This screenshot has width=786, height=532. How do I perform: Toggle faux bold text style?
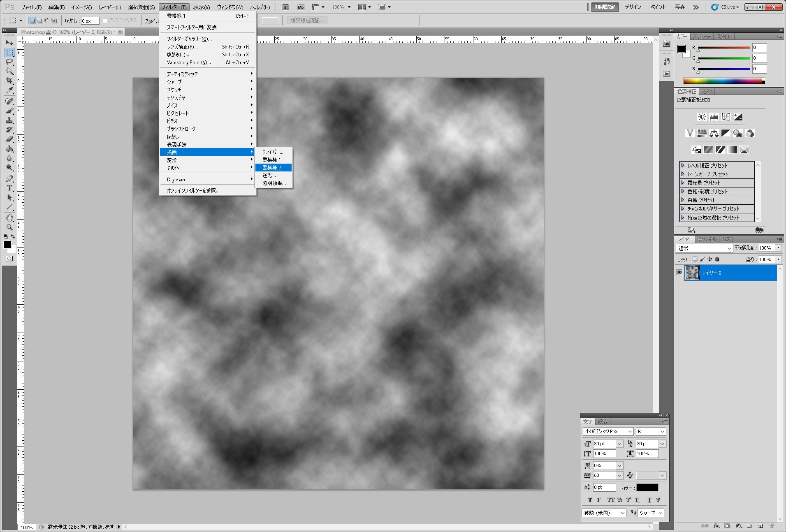tap(590, 500)
